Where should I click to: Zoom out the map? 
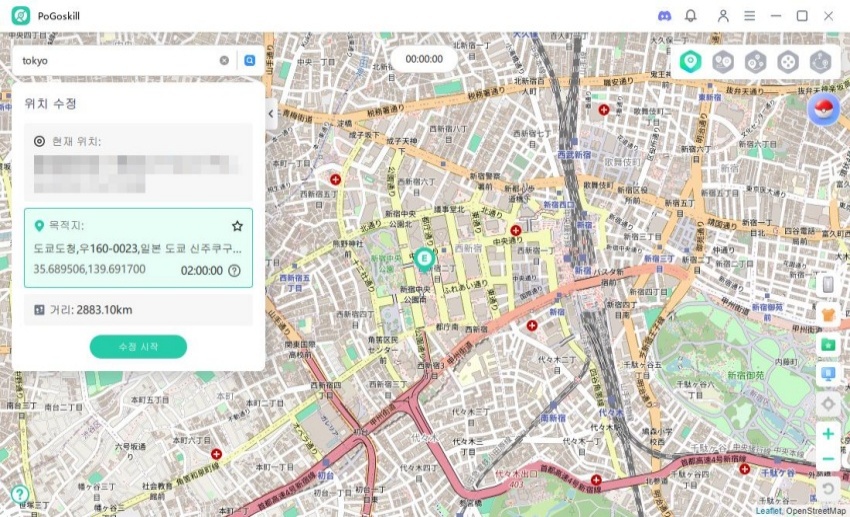(x=828, y=459)
